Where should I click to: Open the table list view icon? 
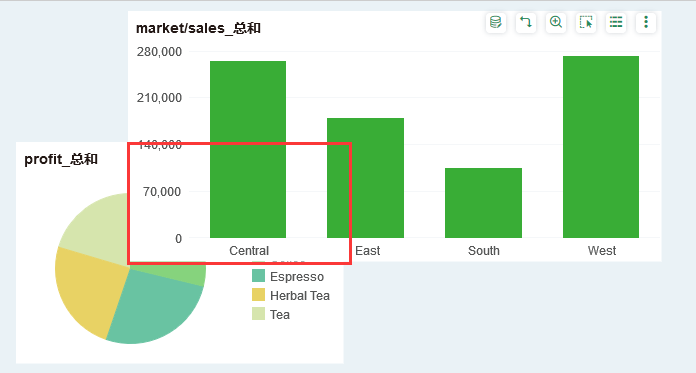click(x=616, y=22)
